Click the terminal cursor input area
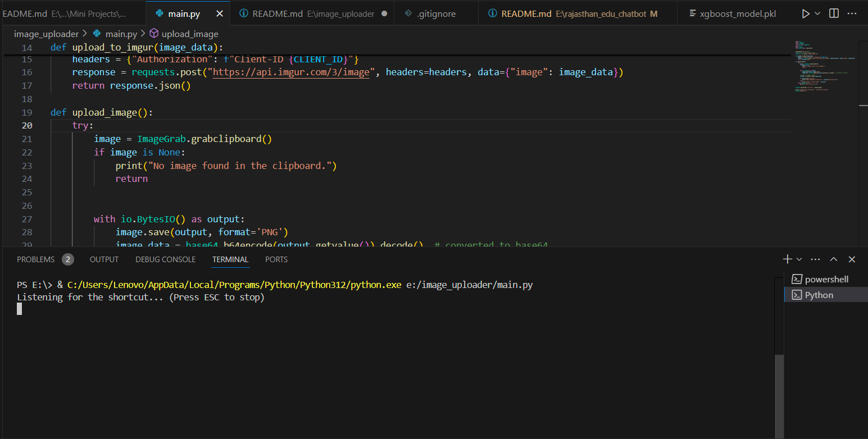 [20, 309]
